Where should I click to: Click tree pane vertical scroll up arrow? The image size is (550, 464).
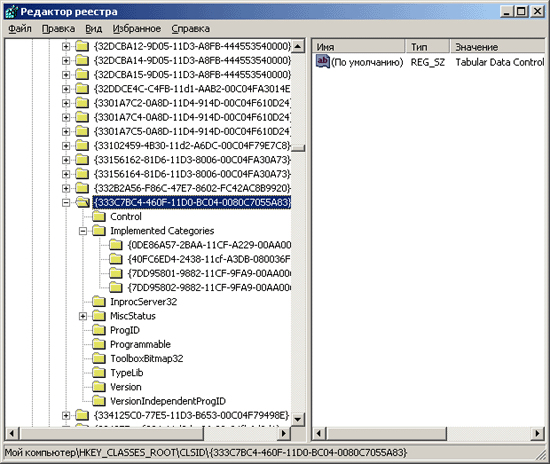(298, 46)
